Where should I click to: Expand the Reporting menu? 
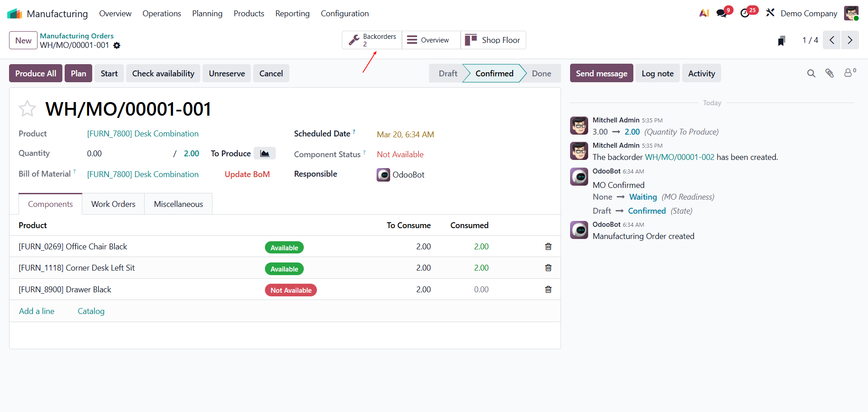(x=292, y=14)
